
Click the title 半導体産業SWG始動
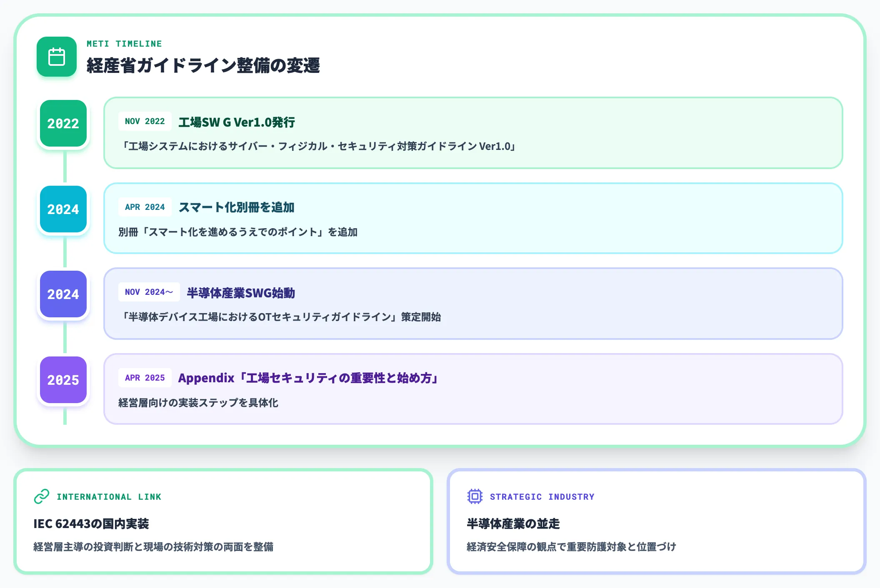click(x=241, y=293)
